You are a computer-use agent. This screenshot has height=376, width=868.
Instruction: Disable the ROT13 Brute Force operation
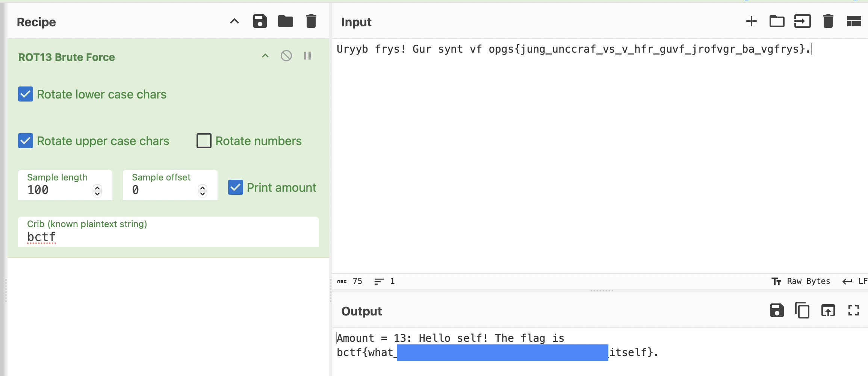286,56
